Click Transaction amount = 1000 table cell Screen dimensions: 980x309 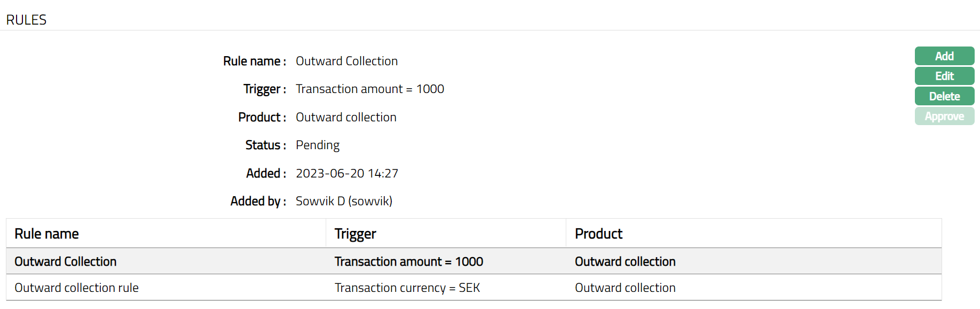(409, 261)
